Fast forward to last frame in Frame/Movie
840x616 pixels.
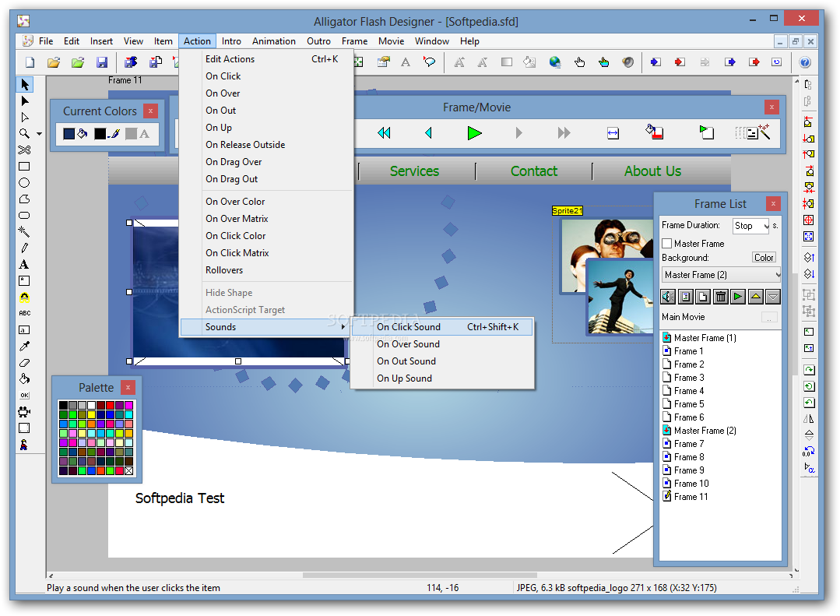click(564, 133)
